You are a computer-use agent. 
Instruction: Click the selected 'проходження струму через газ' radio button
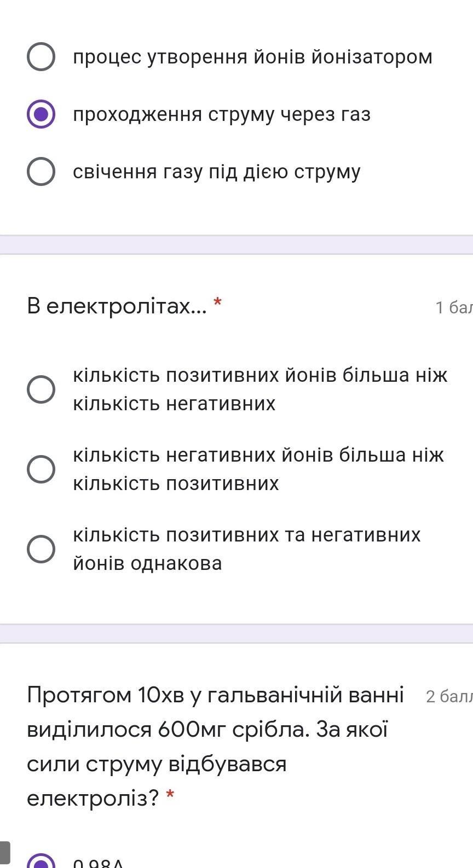pyautogui.click(x=41, y=114)
